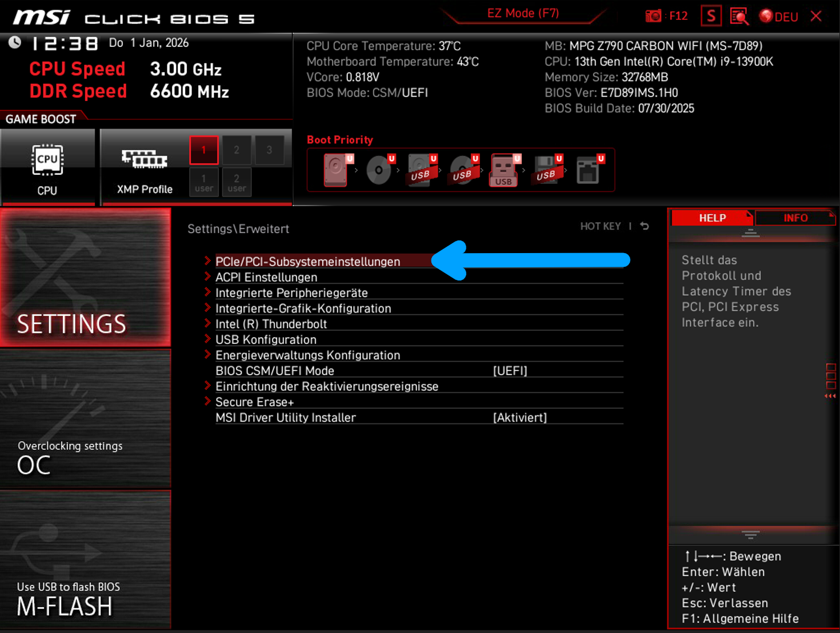Select the highlighted USB key boot device icon
The height and width of the screenshot is (633, 840).
[504, 170]
